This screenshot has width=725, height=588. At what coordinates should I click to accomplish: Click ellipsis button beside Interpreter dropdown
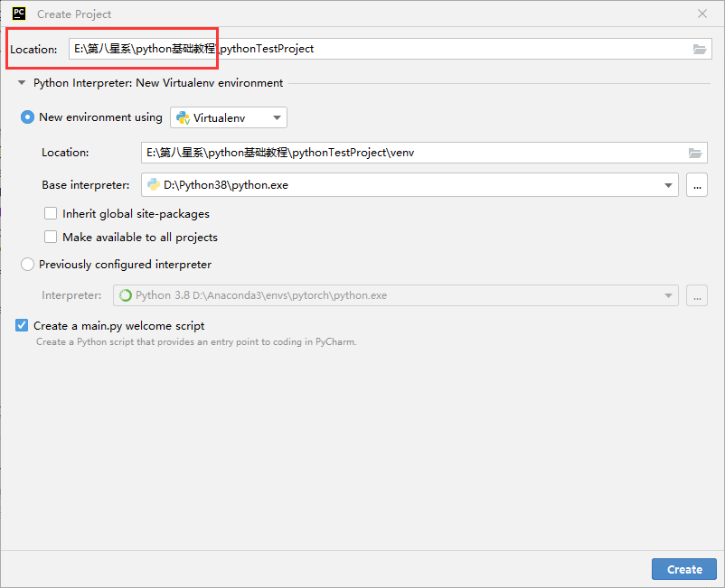coord(697,295)
